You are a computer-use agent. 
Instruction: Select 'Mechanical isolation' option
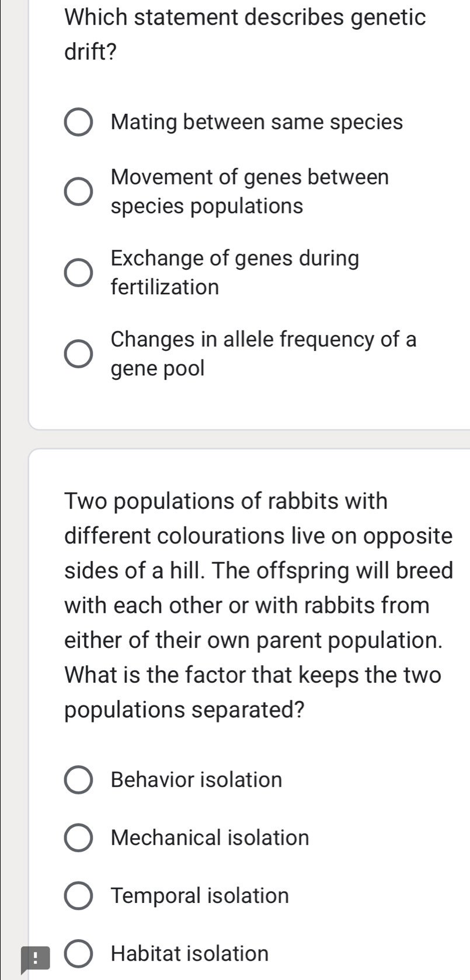tap(79, 838)
